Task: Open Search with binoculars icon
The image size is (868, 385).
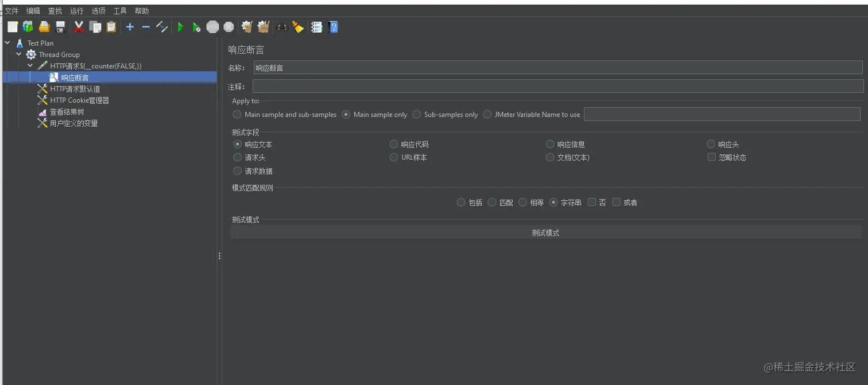Action: (282, 27)
